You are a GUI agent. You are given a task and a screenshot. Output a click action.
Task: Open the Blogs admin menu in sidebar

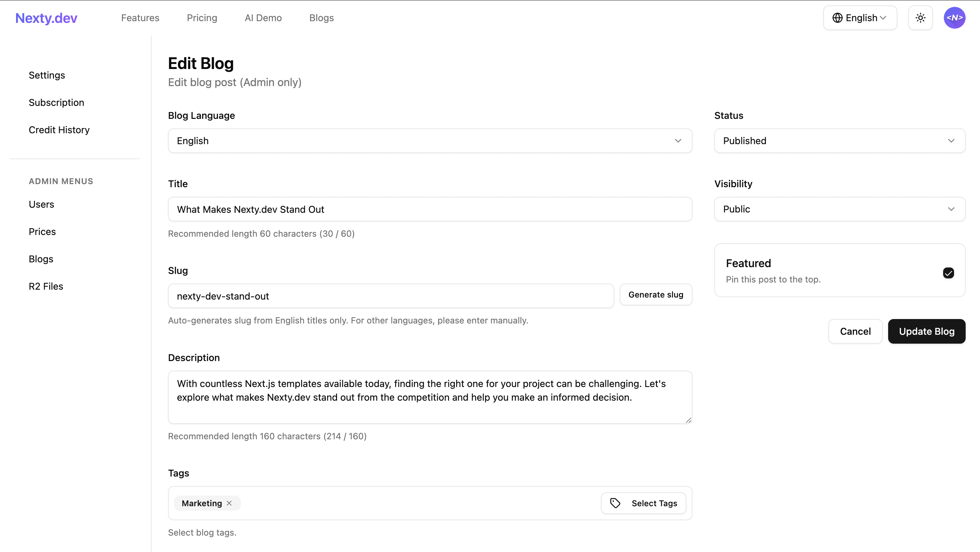(41, 259)
